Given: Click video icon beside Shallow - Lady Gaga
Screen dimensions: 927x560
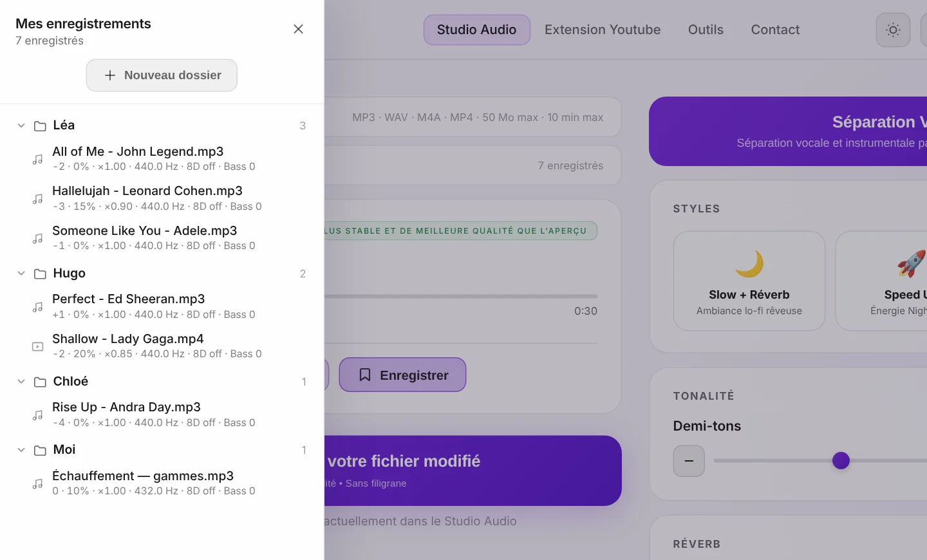Looking at the screenshot, I should pos(38,347).
